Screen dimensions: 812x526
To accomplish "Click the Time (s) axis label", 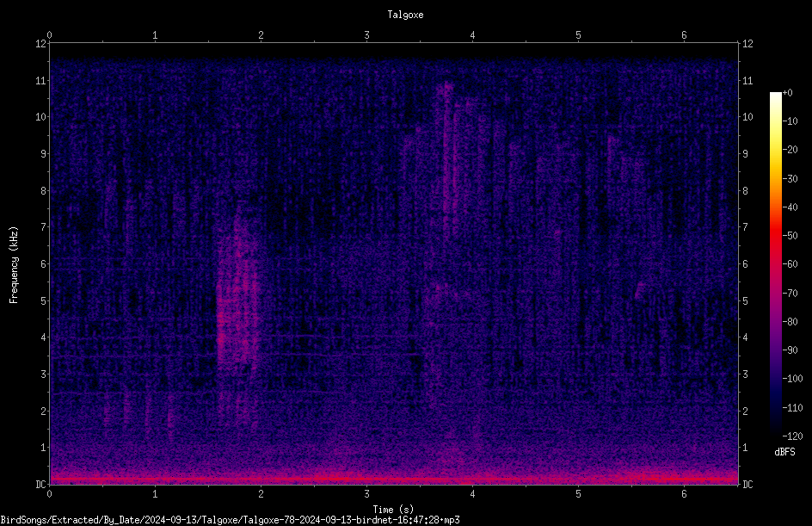I will click(x=393, y=510).
